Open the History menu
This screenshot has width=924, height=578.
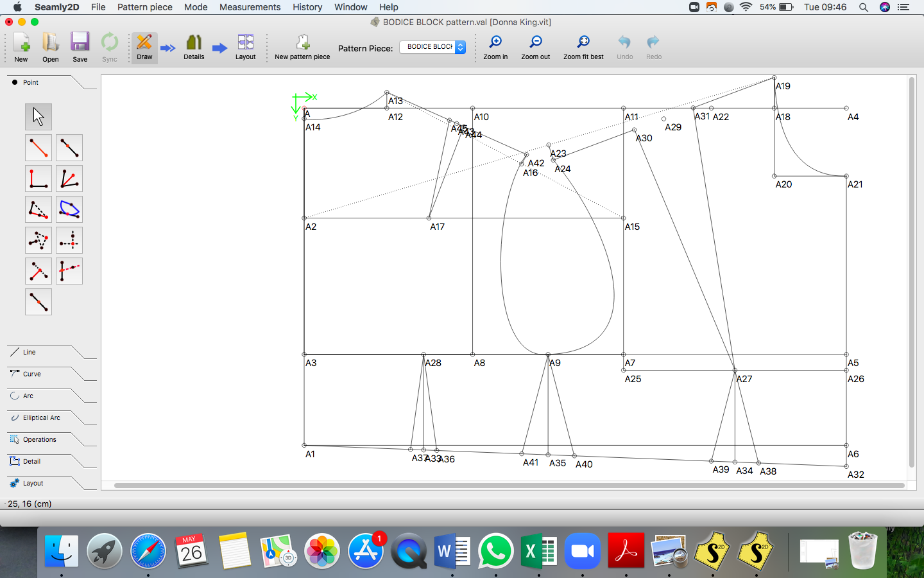[x=307, y=7]
